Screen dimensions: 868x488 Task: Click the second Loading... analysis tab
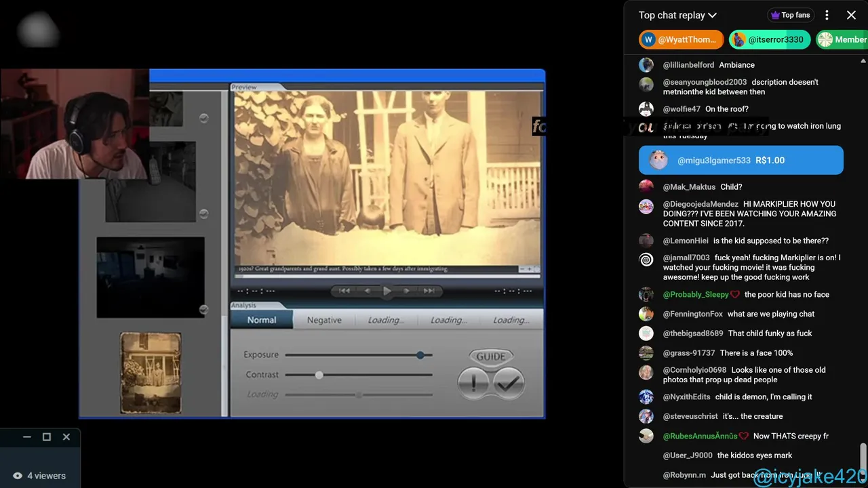click(x=448, y=320)
